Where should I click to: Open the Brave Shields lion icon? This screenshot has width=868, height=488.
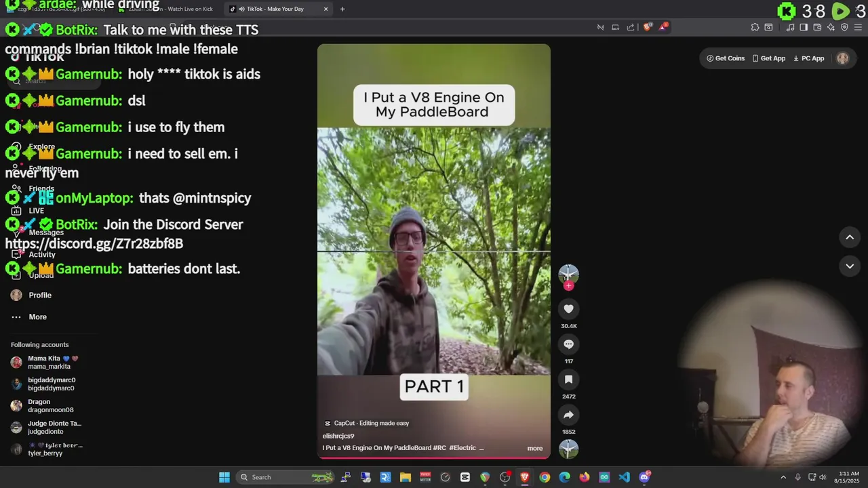coord(647,27)
